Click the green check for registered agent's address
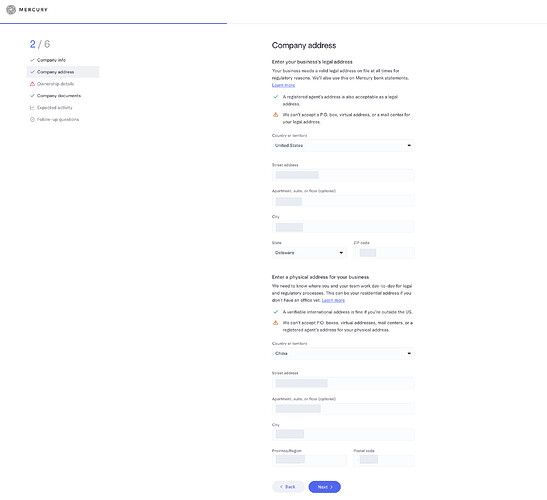This screenshot has width=547, height=500. click(x=275, y=97)
